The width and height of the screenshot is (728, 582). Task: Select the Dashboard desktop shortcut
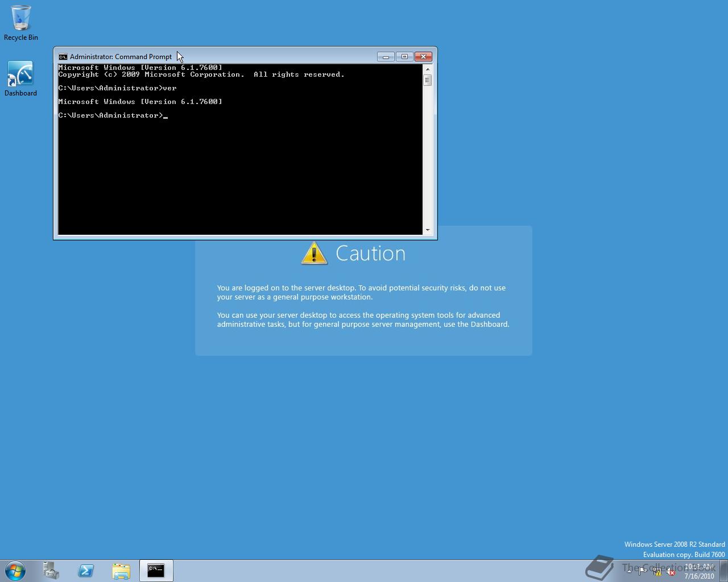click(20, 78)
